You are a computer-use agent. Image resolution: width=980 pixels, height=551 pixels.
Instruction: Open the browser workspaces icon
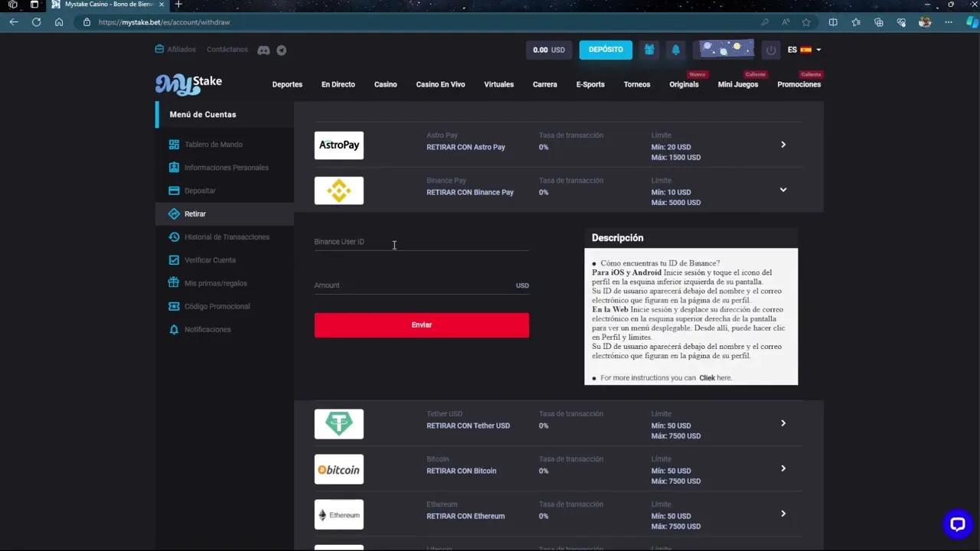coord(12,5)
